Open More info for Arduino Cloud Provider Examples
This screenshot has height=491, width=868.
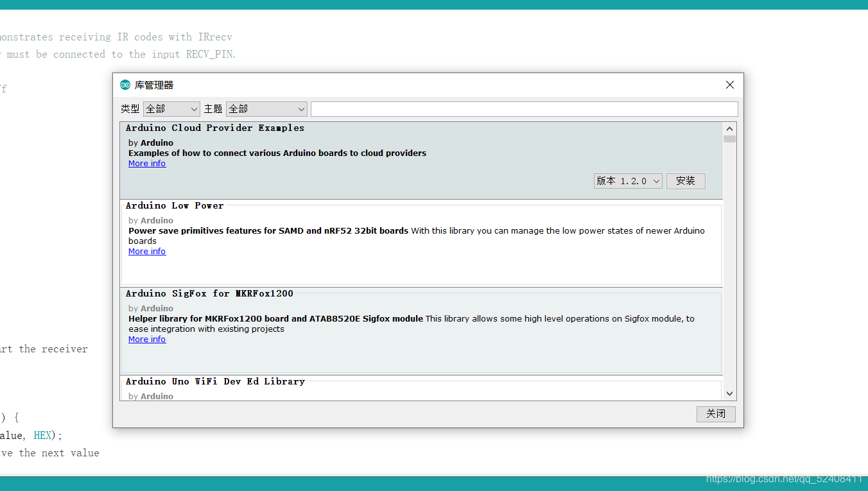click(x=146, y=163)
